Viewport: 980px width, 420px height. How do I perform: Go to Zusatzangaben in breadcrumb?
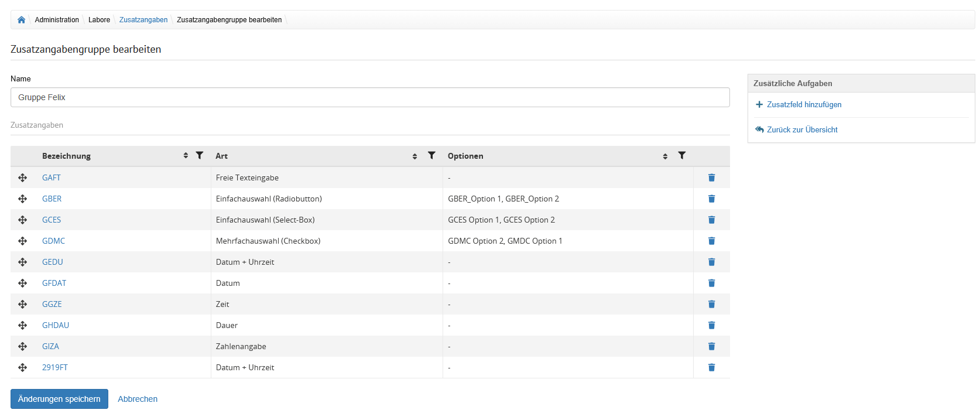coord(143,20)
